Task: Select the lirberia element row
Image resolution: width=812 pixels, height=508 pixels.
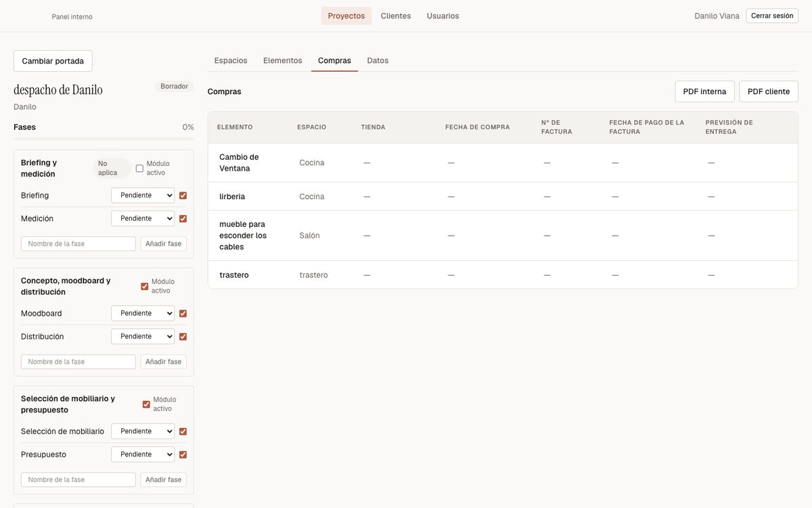Action: click(503, 196)
